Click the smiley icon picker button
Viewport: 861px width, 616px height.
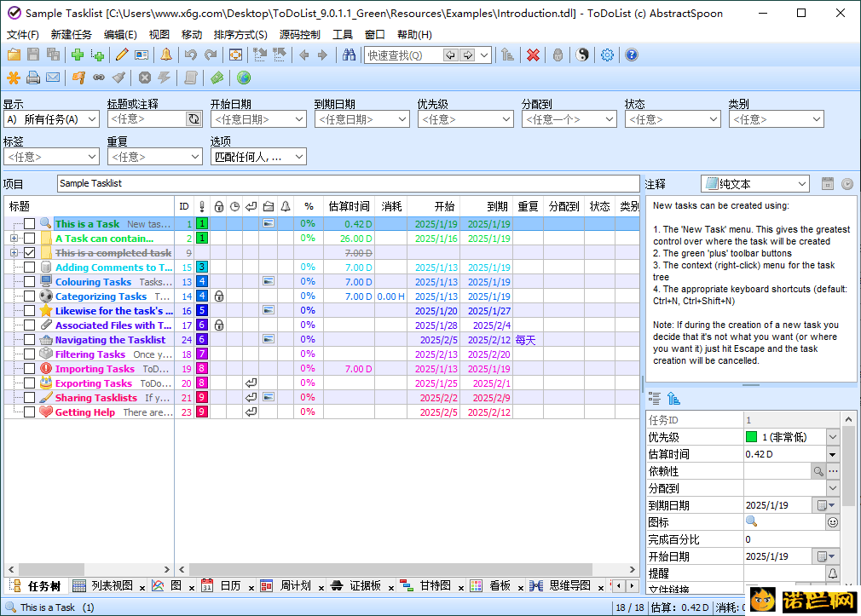tap(833, 522)
